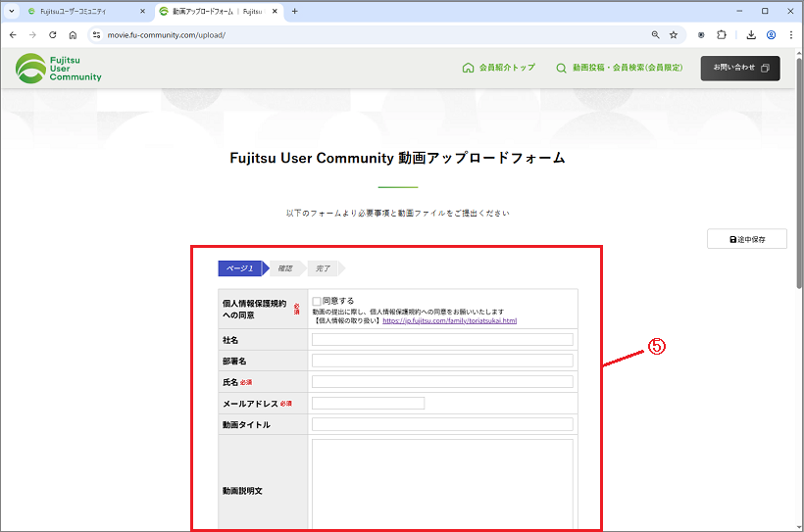Maximize the browser window
Viewport: 804px width, 532px height.
click(x=765, y=11)
